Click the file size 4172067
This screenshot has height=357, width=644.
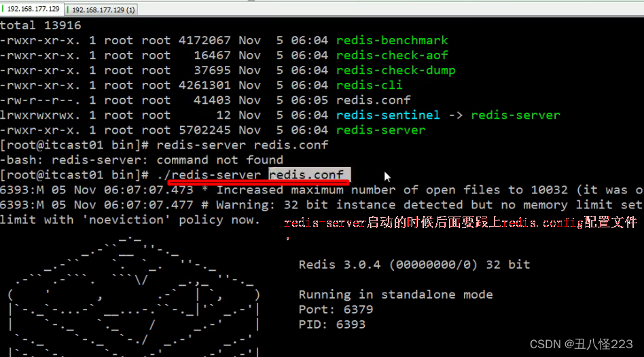coord(204,40)
